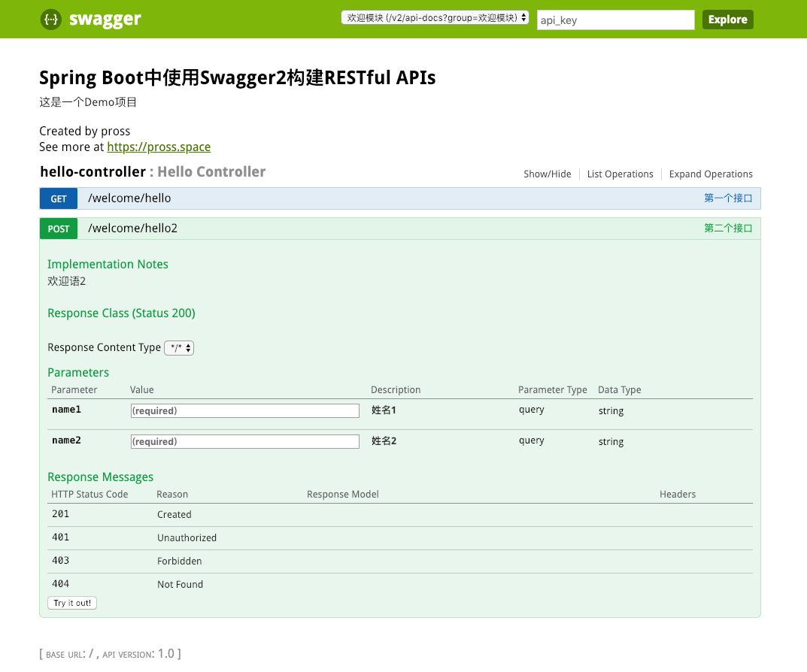Open the https://pross.space link
The image size is (807, 672).
[159, 147]
